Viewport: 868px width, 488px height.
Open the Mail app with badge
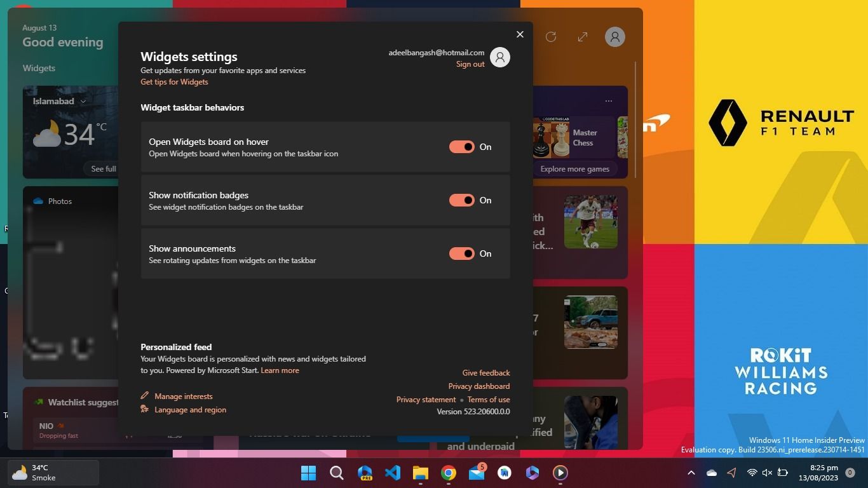tap(477, 473)
